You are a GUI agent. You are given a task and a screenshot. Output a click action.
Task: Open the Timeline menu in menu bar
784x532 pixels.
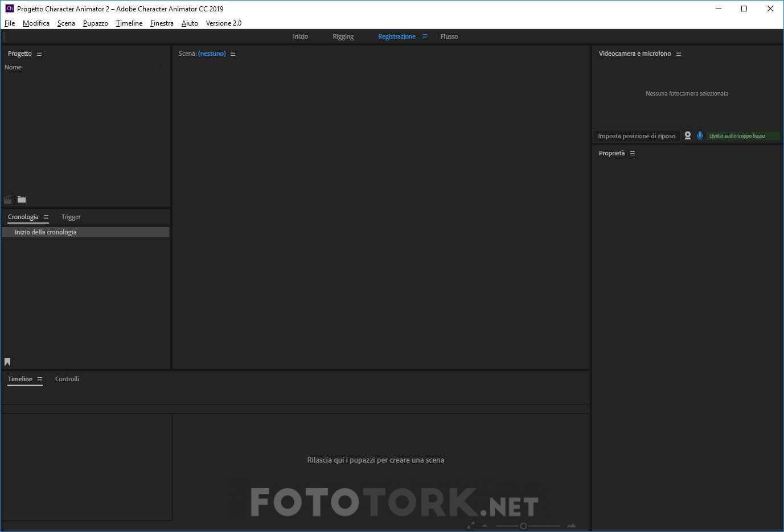coord(129,23)
